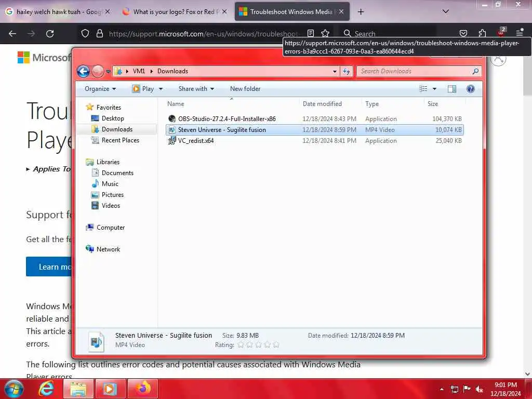Toggle Firefox reader view icon
532x399 pixels.
pyautogui.click(x=311, y=33)
